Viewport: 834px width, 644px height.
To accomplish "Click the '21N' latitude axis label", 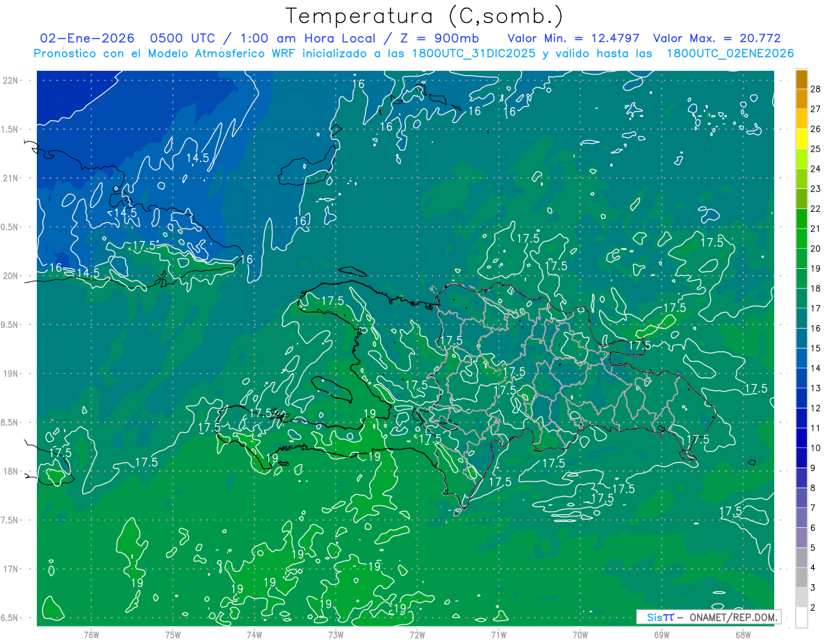I will (x=10, y=178).
